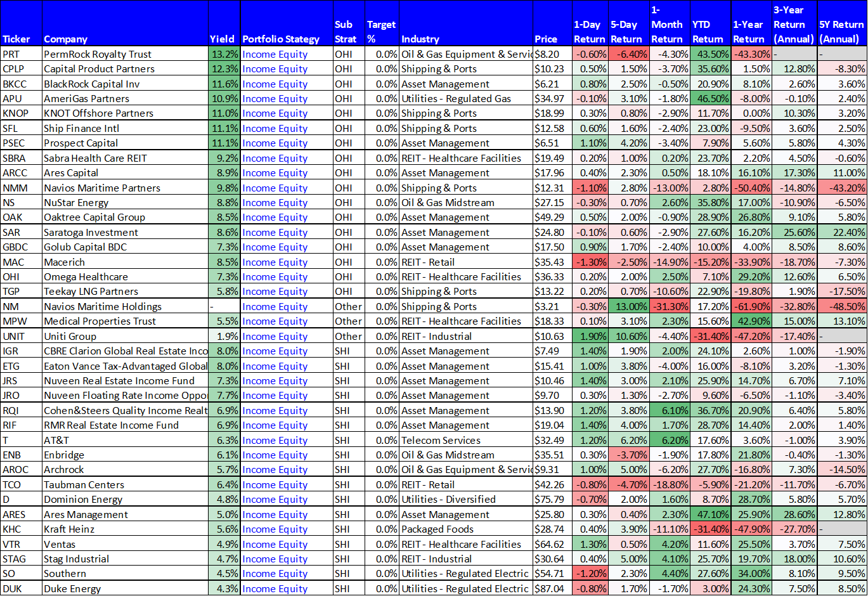The image size is (868, 596).
Task: Select the Portfolio Stategy column header
Action: tap(287, 24)
